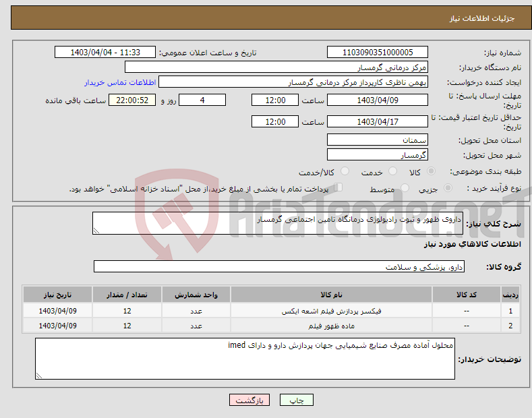The width and height of the screenshot is (532, 418).
Task: Click the buyer organization name field
Action: click(x=276, y=67)
